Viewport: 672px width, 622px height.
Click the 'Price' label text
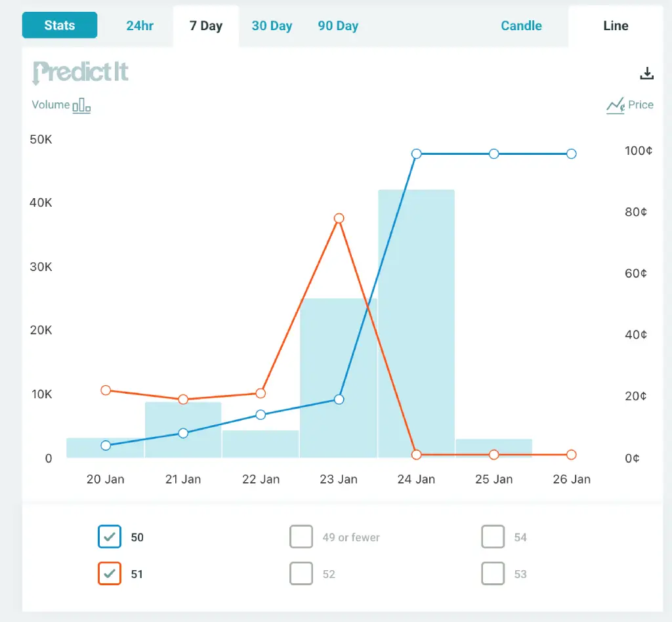pos(640,105)
